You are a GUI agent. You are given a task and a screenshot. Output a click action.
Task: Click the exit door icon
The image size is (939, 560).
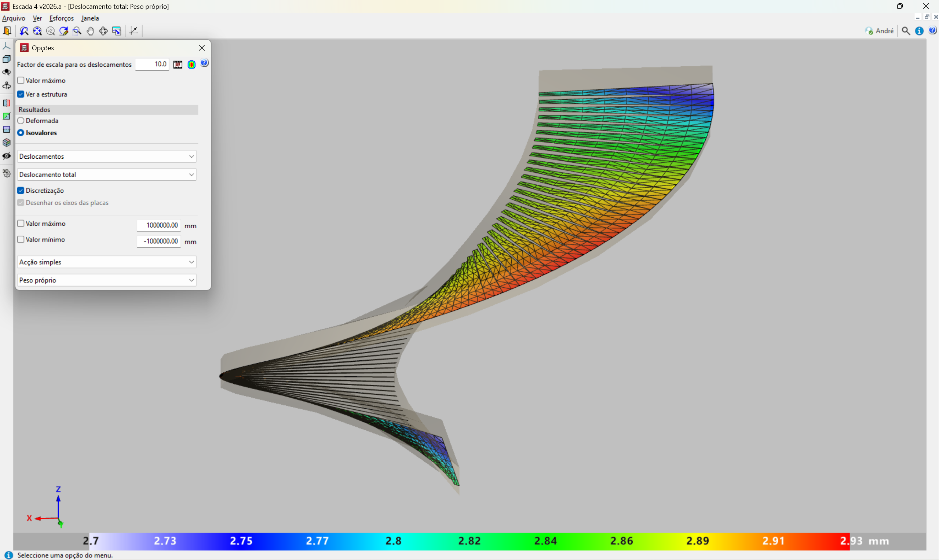[7, 31]
